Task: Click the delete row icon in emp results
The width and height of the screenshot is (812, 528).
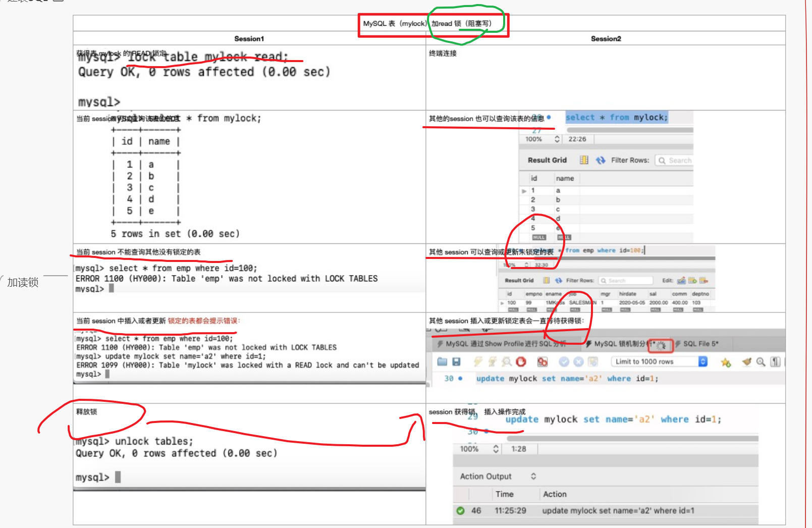Action: [703, 280]
